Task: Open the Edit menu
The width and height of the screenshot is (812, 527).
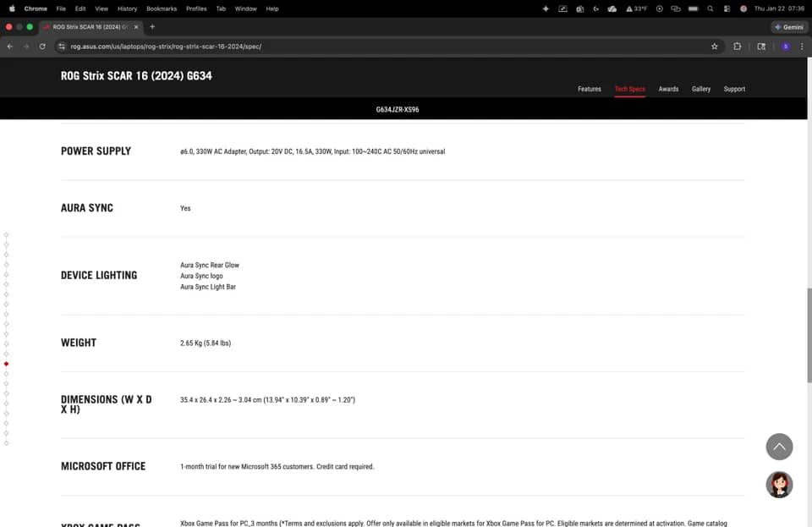Action: coord(80,8)
